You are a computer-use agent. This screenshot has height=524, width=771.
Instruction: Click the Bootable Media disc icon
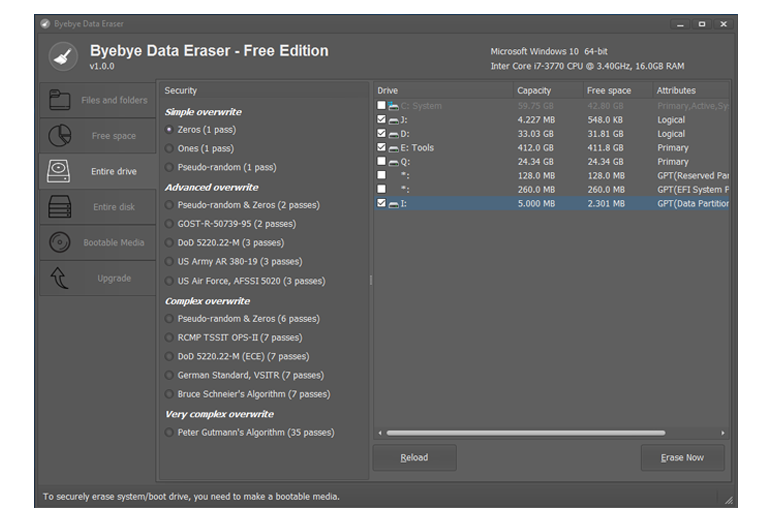(x=60, y=242)
